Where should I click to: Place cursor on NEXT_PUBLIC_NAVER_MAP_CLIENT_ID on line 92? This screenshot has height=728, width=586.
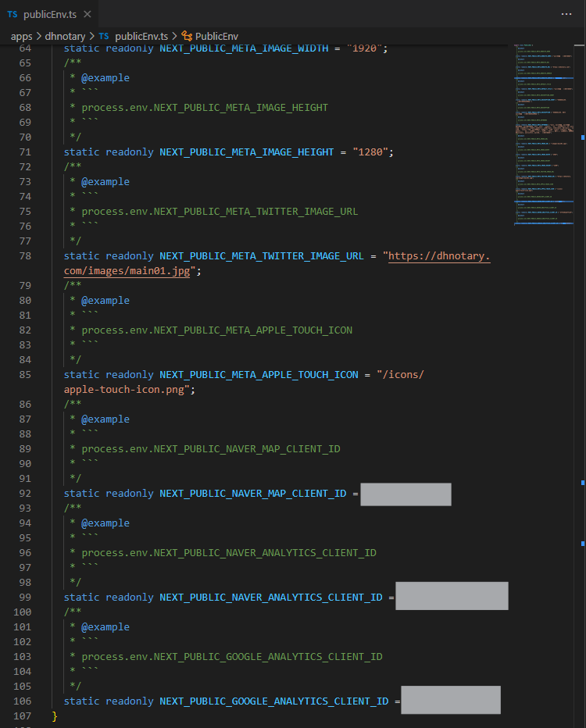click(252, 494)
